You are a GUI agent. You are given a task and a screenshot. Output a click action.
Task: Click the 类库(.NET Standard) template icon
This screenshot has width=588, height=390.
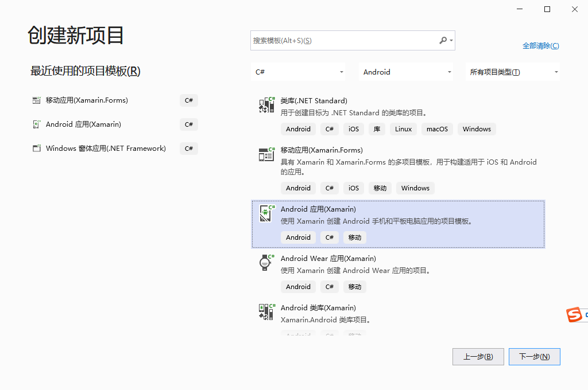pos(266,104)
